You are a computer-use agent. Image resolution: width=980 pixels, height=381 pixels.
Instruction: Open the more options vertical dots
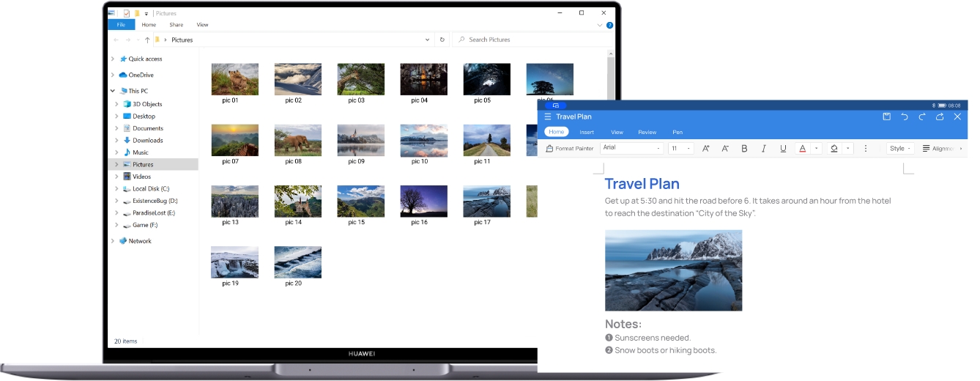[x=866, y=148]
